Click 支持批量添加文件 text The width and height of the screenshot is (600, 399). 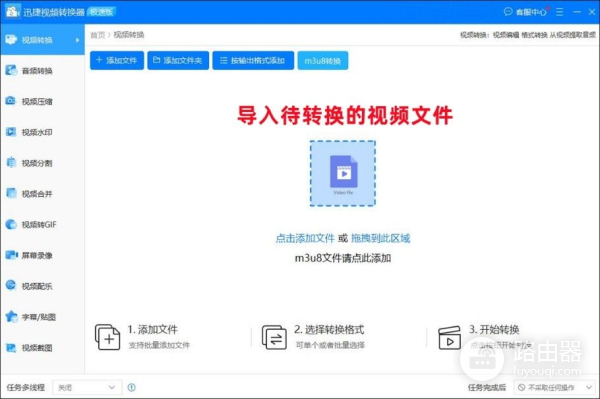click(x=159, y=345)
